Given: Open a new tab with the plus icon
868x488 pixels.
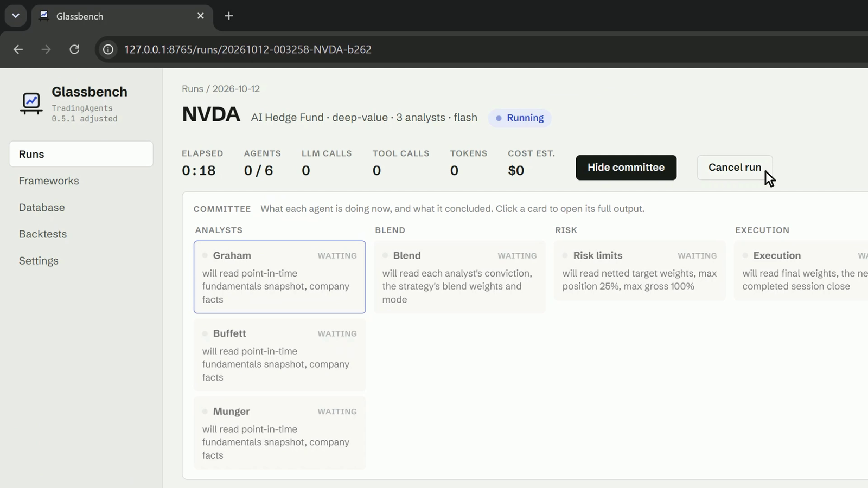Looking at the screenshot, I should coord(228,16).
